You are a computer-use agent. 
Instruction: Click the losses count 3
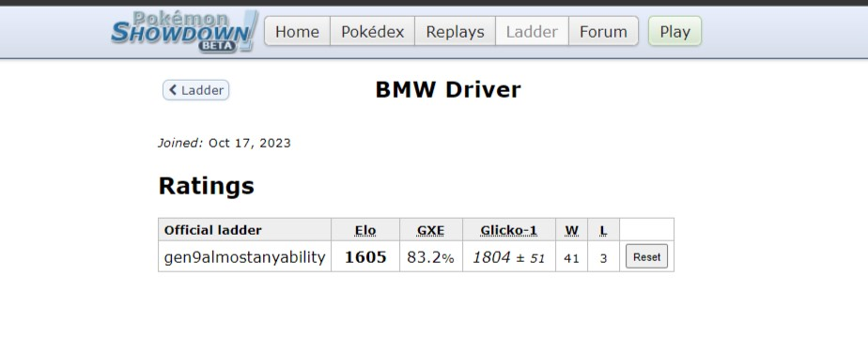pyautogui.click(x=603, y=258)
